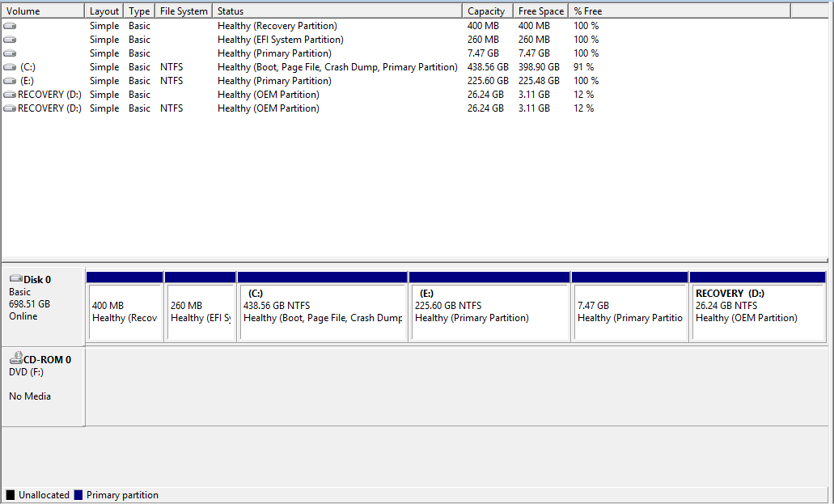The image size is (834, 504).
Task: Click the volume icon of the 7.47 GB list row
Action: tap(10, 53)
